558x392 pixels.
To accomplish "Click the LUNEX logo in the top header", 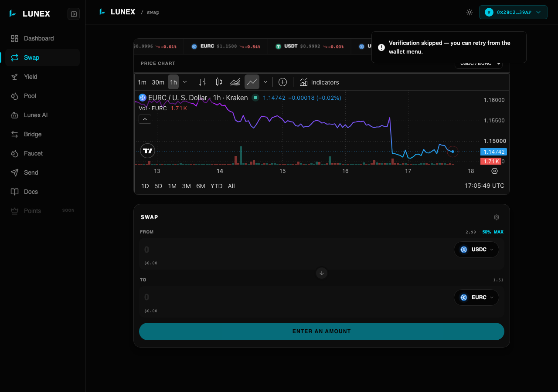I will point(117,12).
